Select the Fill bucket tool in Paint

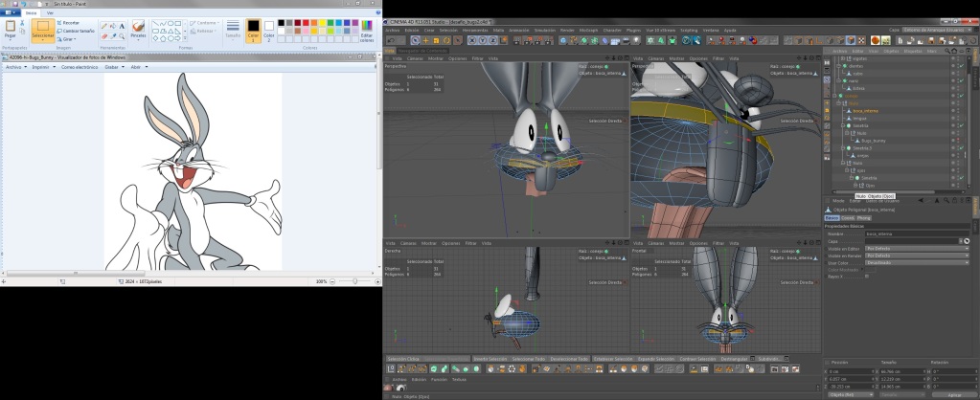tap(112, 26)
